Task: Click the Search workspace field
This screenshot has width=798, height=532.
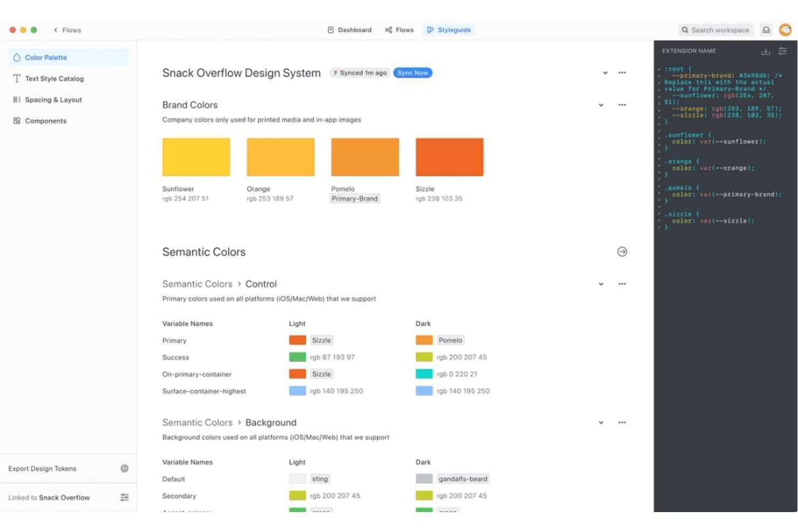Action: (x=716, y=30)
